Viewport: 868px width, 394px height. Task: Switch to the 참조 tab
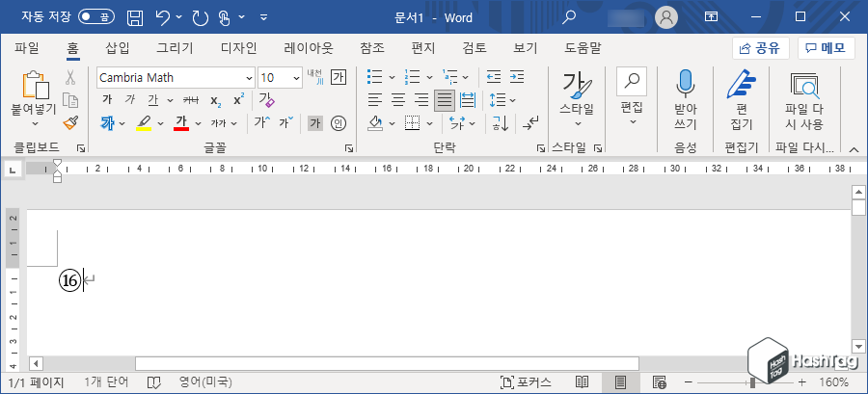point(372,48)
